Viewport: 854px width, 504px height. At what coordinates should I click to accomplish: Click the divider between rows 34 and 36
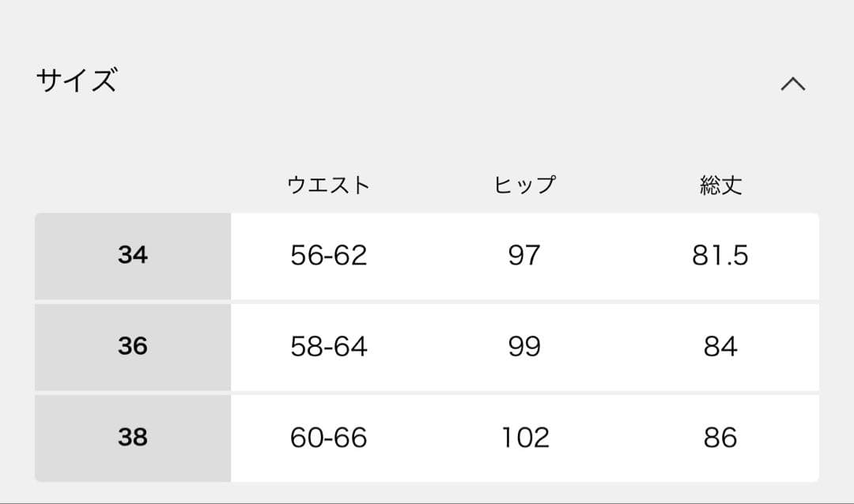(427, 302)
